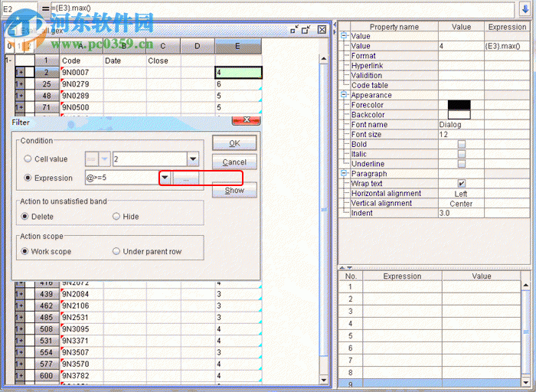
Task: Toggle the Underline checkbox
Action: [x=462, y=164]
